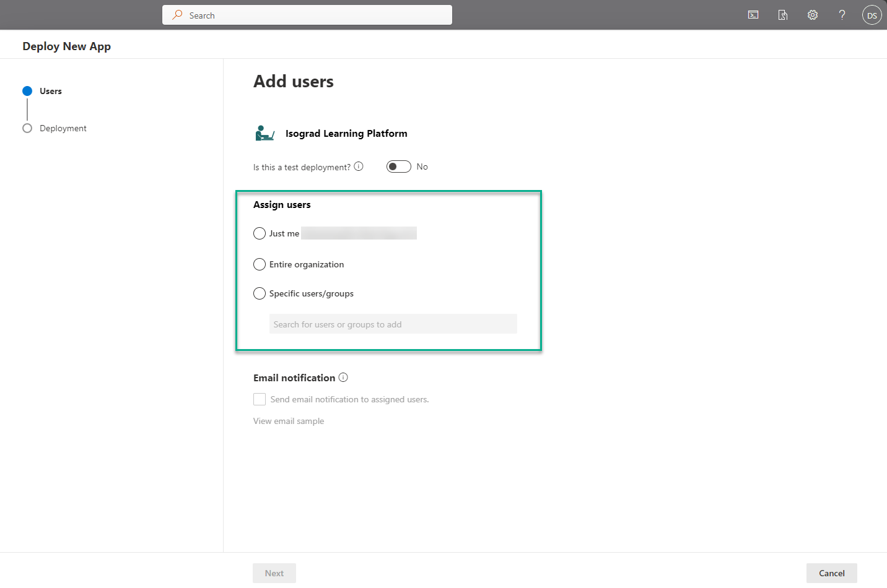Click the Email notification label

coord(294,378)
